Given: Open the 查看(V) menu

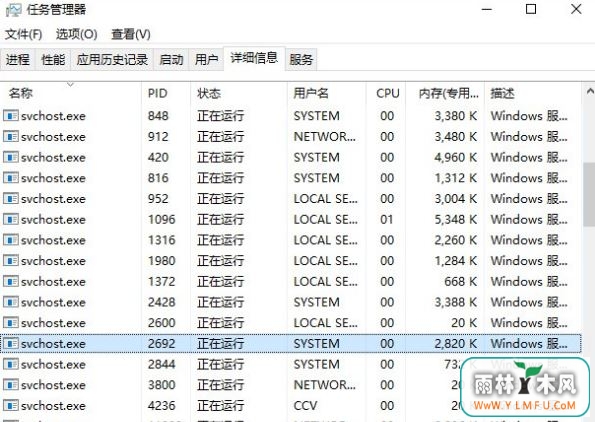Looking at the screenshot, I should click(x=131, y=35).
